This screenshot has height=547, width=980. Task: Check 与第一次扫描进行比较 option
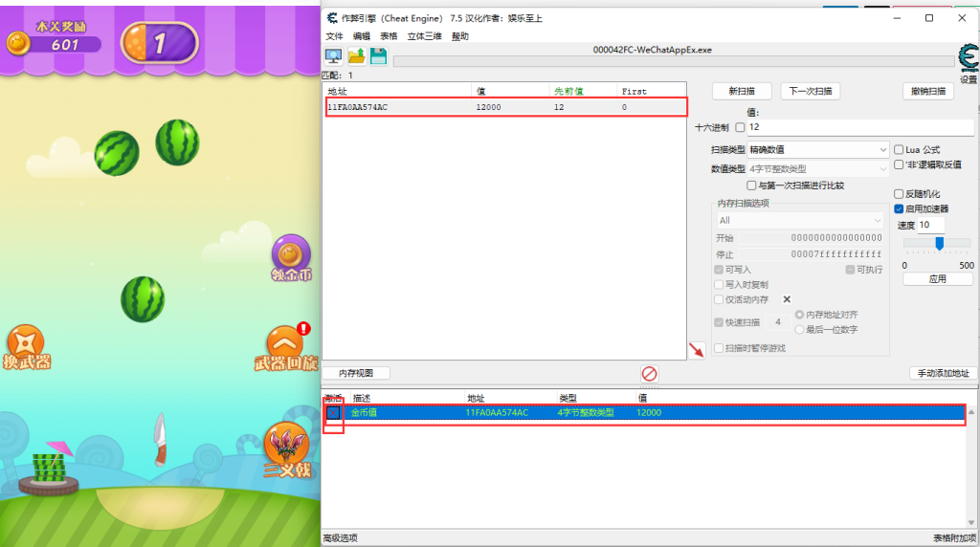(x=751, y=186)
